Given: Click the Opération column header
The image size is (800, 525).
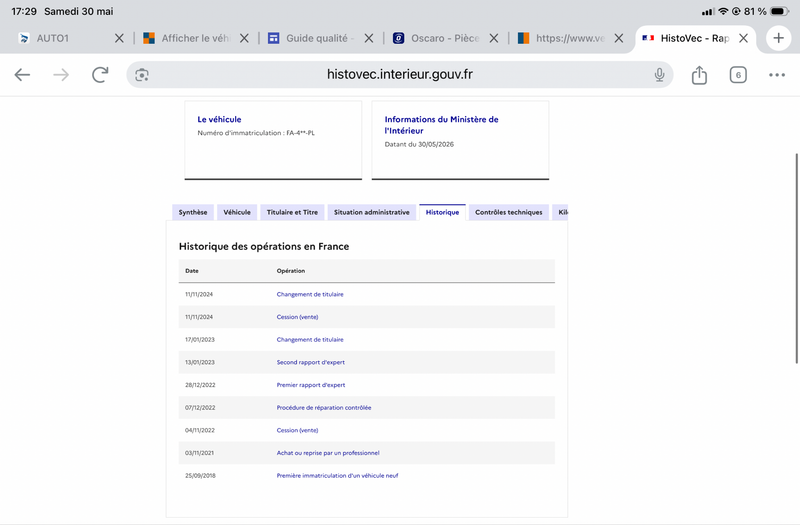Looking at the screenshot, I should point(291,271).
